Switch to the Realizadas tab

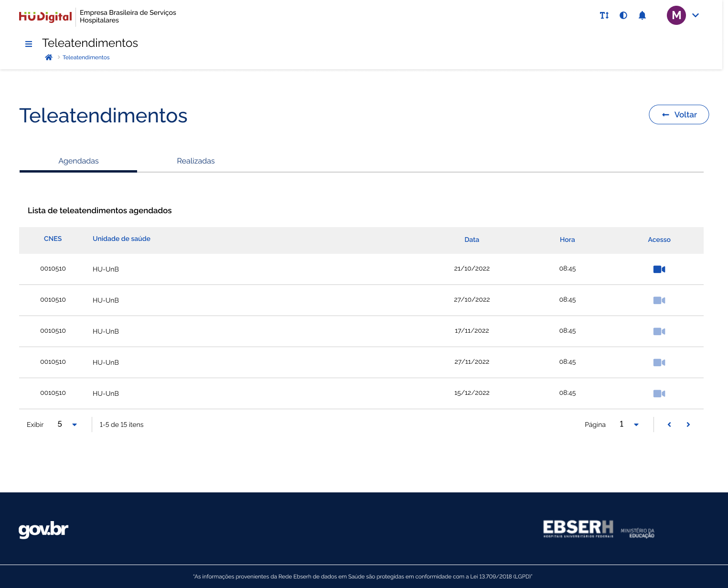[x=196, y=161]
